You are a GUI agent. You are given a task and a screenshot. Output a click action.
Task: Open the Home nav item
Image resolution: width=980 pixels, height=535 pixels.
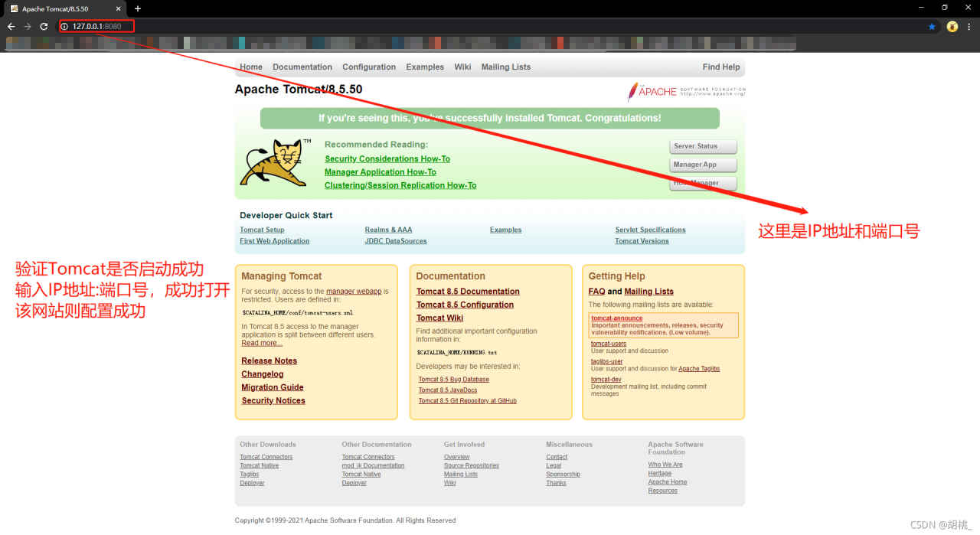[x=251, y=67]
